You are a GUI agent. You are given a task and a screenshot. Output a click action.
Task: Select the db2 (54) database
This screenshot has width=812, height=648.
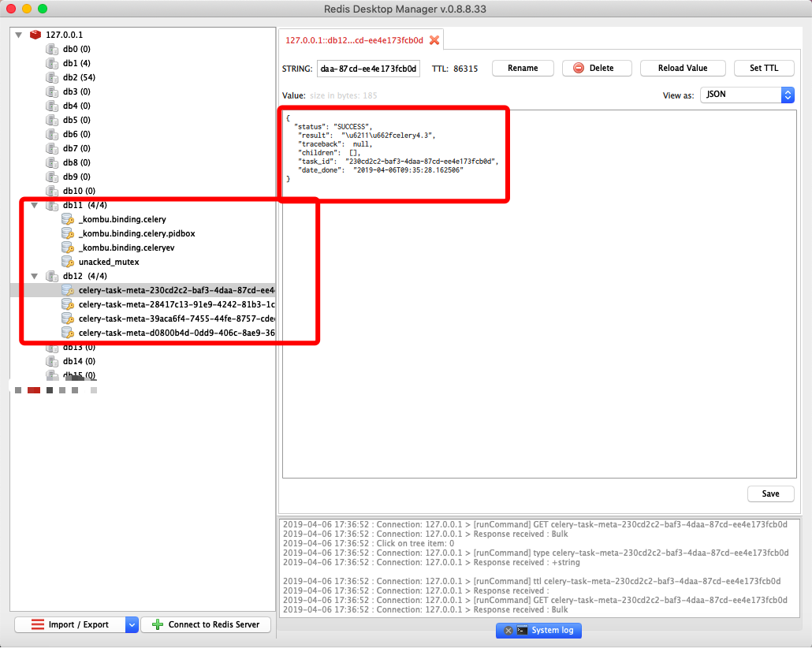pos(80,78)
